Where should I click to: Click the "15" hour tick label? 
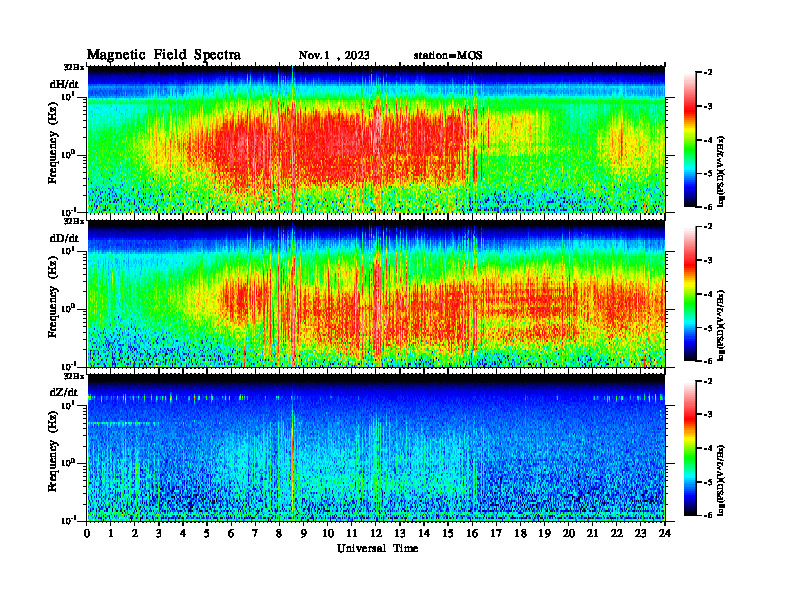tap(448, 533)
